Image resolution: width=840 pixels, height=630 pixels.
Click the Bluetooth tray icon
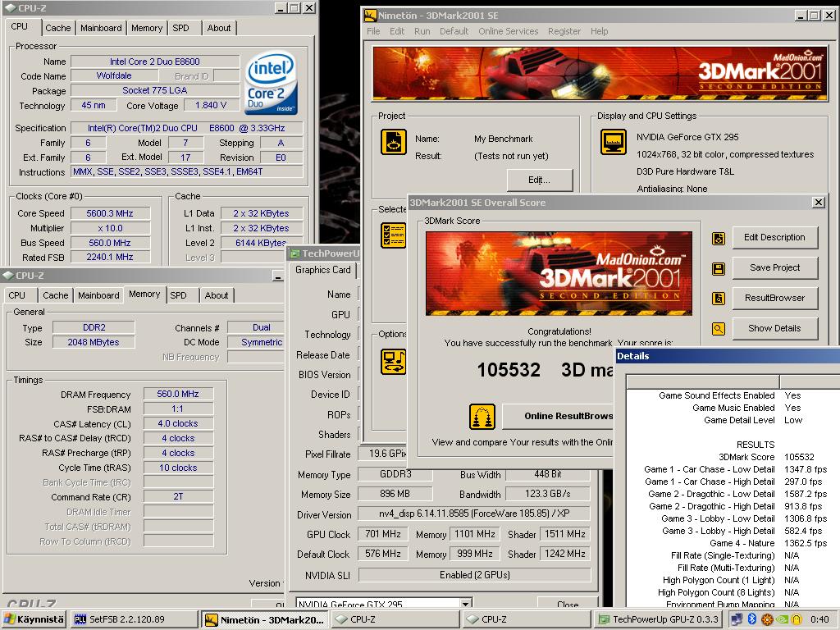click(751, 619)
